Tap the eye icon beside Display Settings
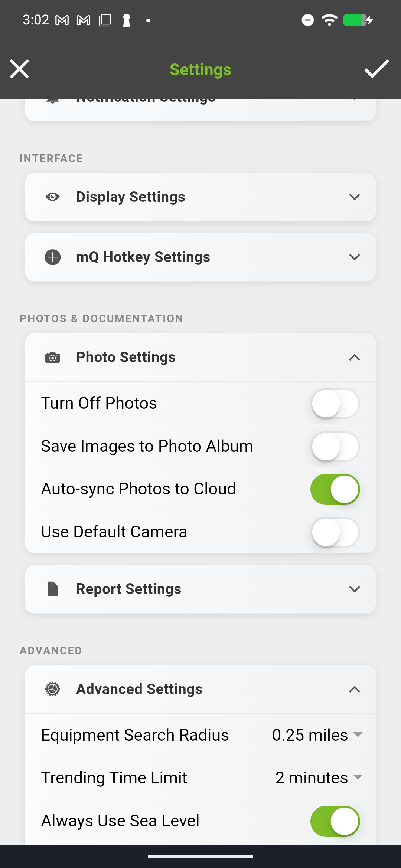The image size is (401, 868). coord(53,197)
